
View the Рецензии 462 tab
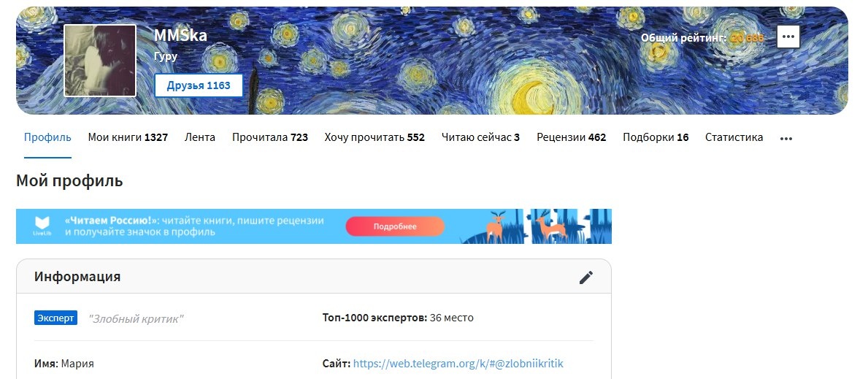pos(572,137)
